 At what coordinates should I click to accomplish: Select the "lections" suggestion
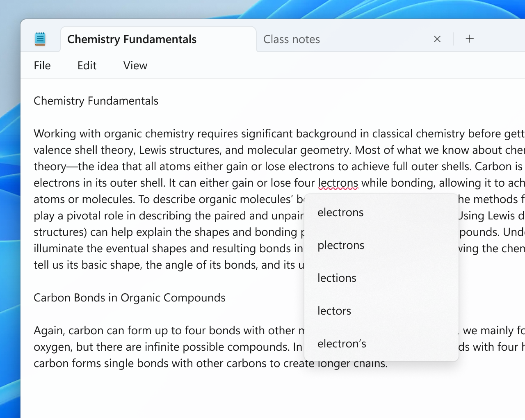(x=337, y=278)
